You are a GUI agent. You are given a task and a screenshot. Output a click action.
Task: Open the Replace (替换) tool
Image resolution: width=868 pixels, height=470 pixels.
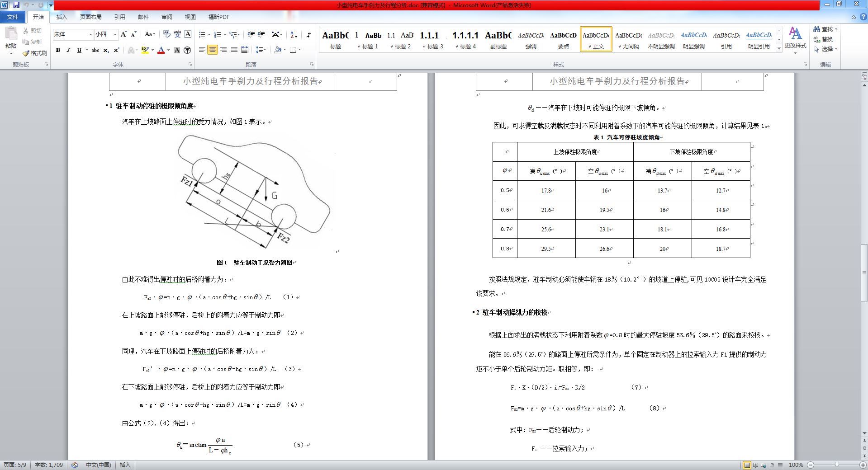point(823,39)
